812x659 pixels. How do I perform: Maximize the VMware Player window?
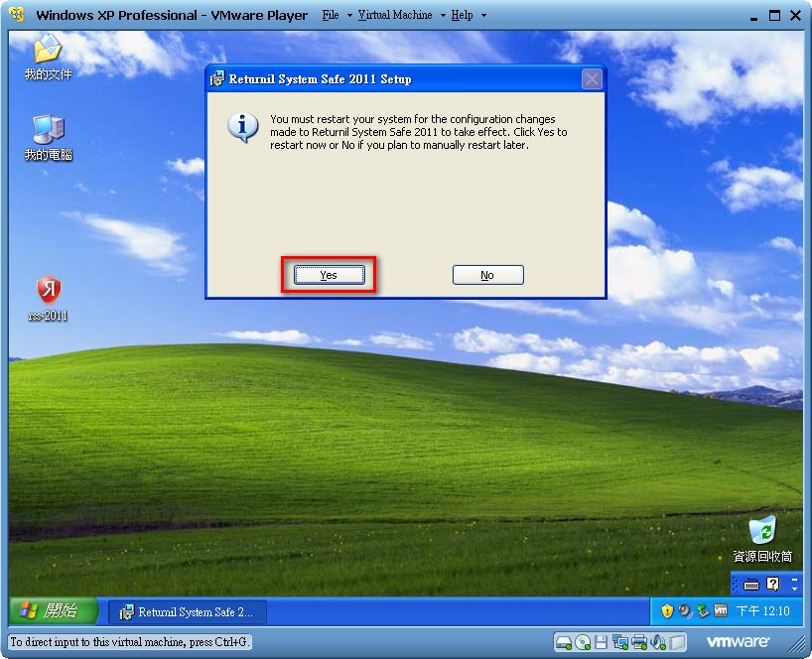pos(774,16)
